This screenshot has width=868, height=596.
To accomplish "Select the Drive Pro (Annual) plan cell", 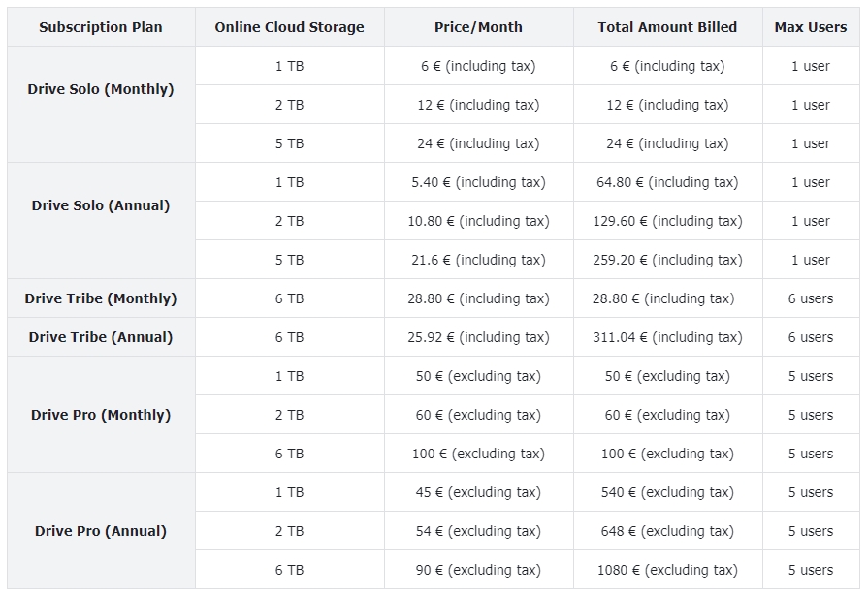I will (99, 531).
